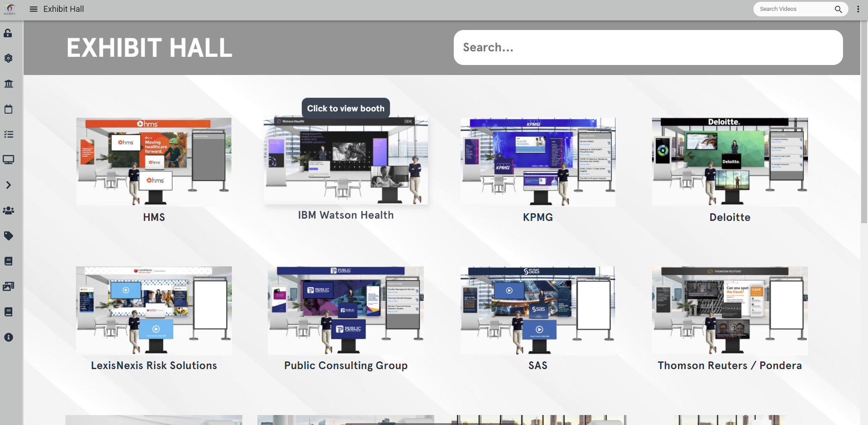The image size is (868, 425).
Task: Open the KPMG booth thumbnail
Action: click(x=538, y=162)
